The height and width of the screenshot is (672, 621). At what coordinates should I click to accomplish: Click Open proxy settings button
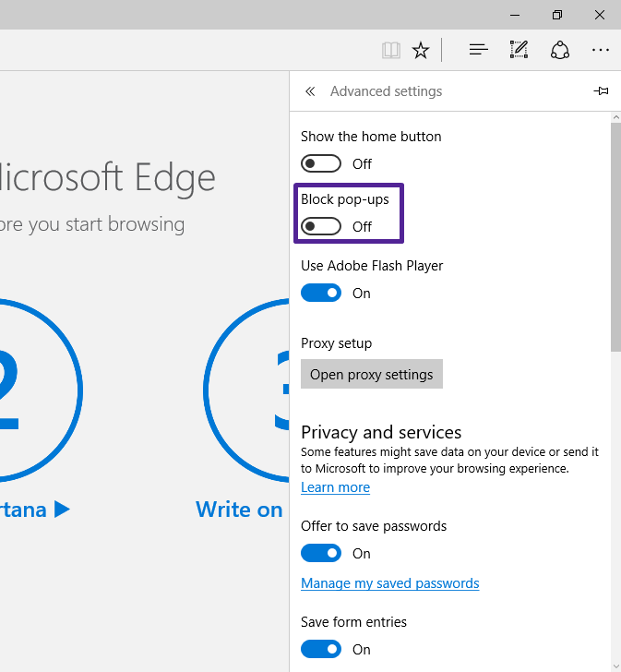pyautogui.click(x=372, y=374)
